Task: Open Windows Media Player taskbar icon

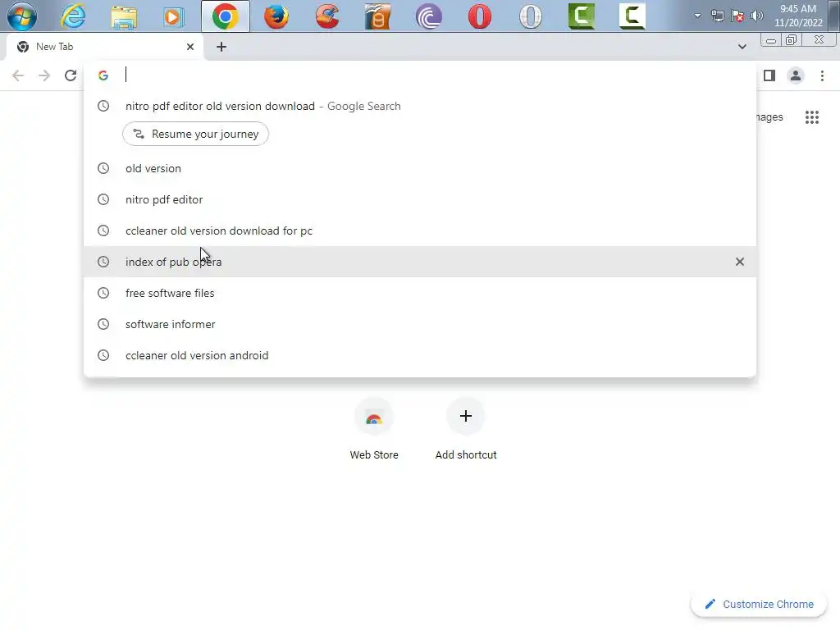Action: point(173,16)
